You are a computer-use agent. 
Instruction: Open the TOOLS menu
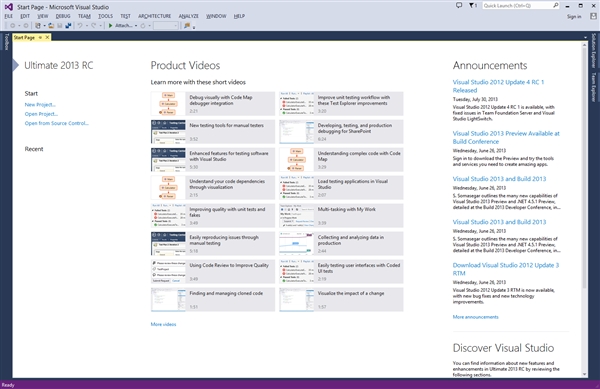click(x=105, y=16)
